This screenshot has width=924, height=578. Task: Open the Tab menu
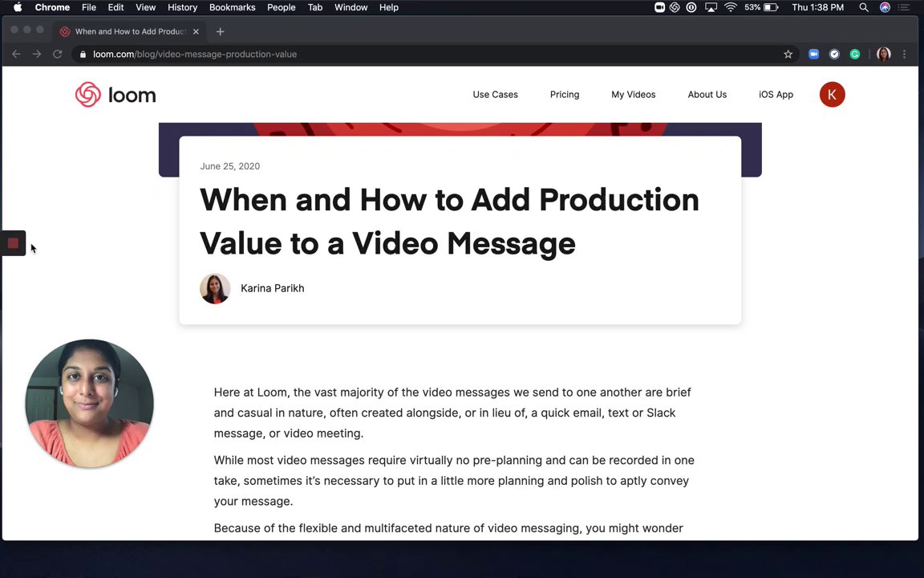point(315,7)
